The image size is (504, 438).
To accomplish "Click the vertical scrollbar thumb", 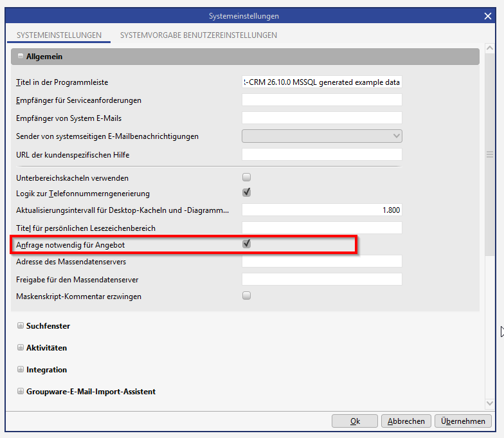I will point(490,154).
